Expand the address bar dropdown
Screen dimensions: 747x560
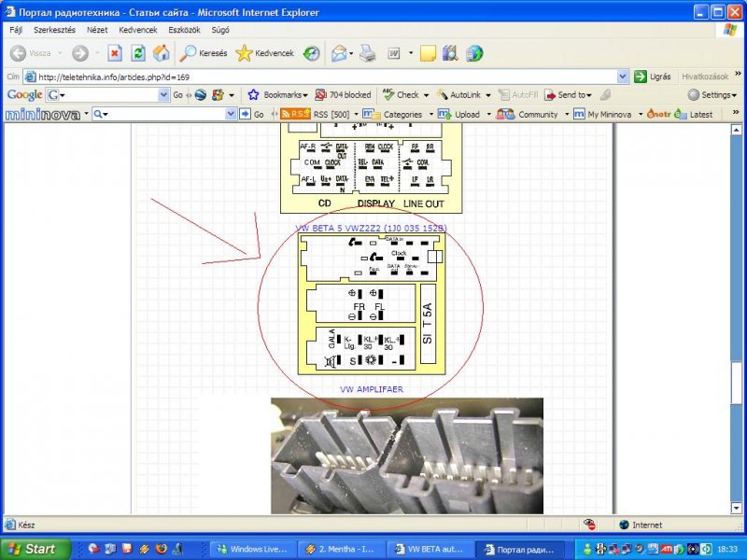(x=622, y=77)
